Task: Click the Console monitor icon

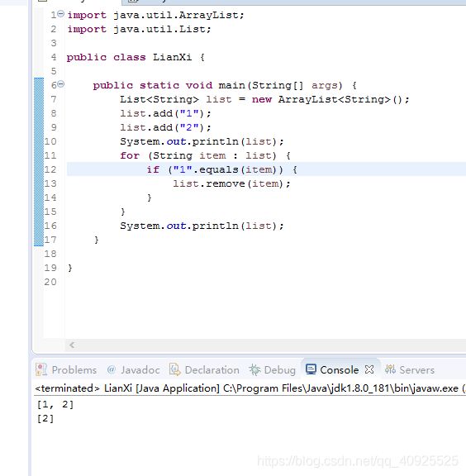Action: [x=311, y=369]
